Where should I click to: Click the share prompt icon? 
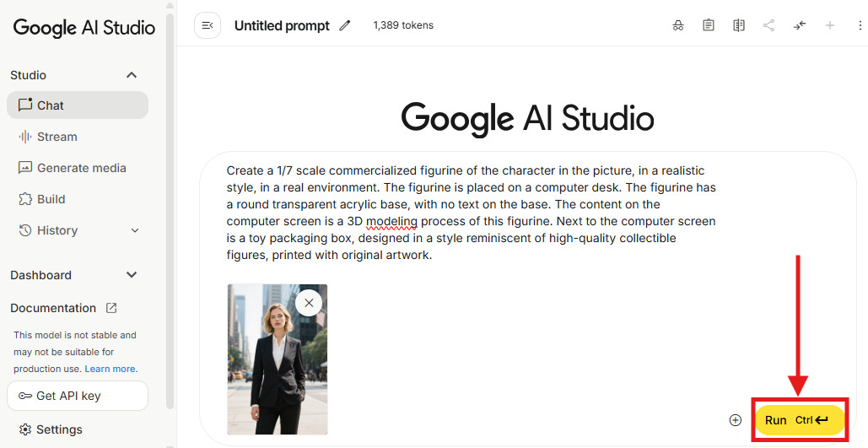768,25
